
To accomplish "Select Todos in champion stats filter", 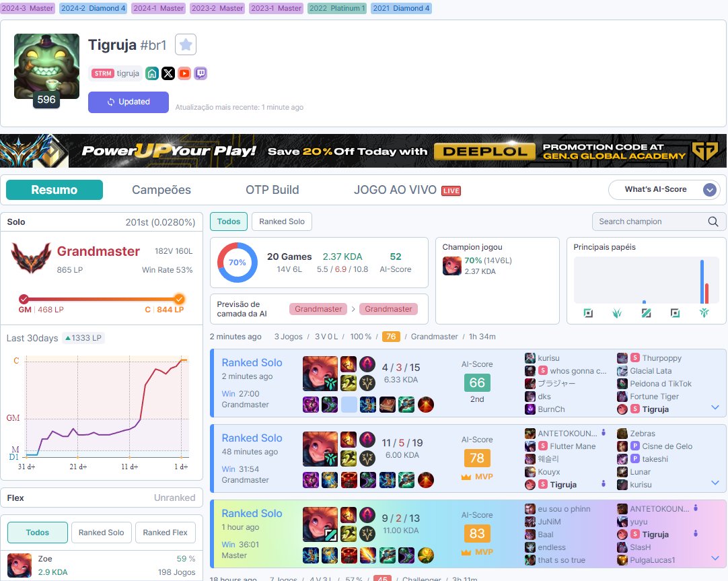I will pos(38,533).
